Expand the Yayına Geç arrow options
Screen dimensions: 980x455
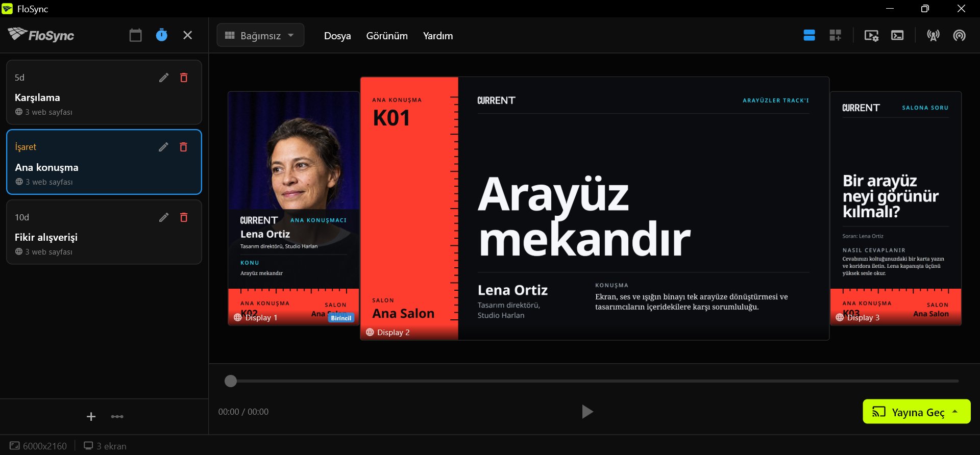coord(955,411)
